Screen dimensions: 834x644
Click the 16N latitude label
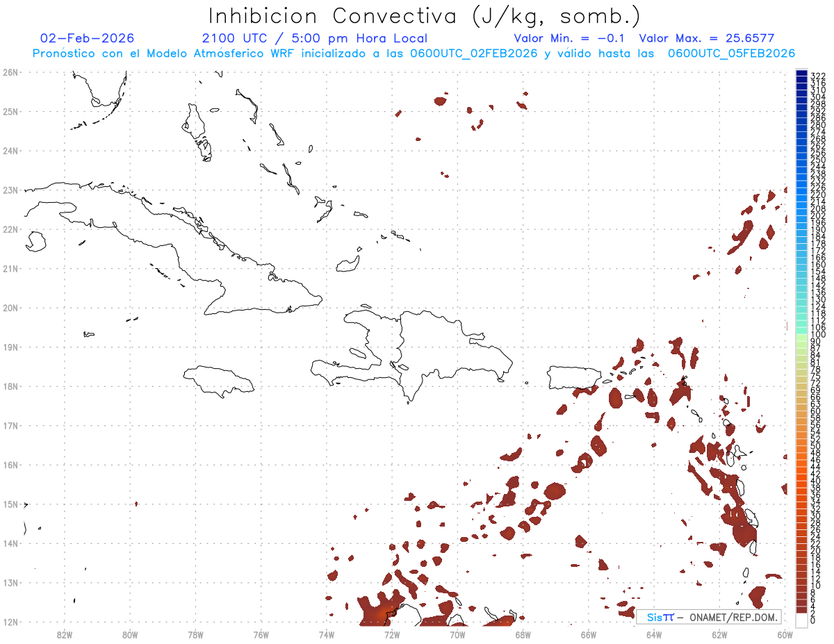pos(10,465)
